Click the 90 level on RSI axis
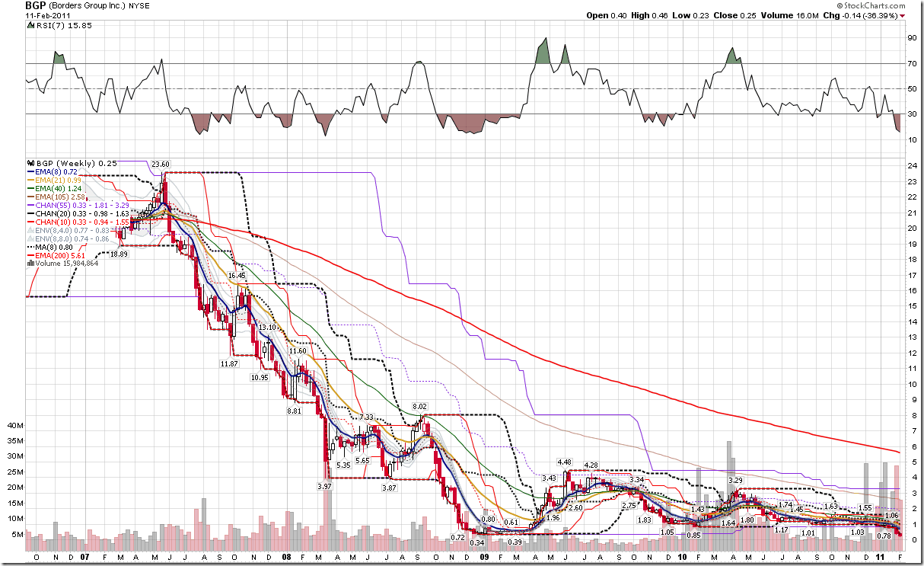The height and width of the screenshot is (566, 924). coord(911,37)
